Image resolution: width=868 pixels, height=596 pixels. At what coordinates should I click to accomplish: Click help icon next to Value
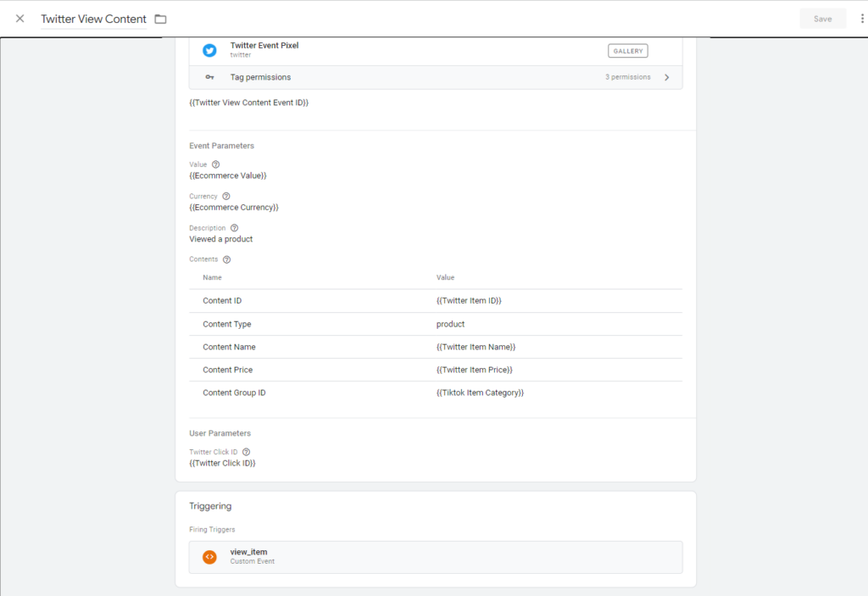(215, 164)
